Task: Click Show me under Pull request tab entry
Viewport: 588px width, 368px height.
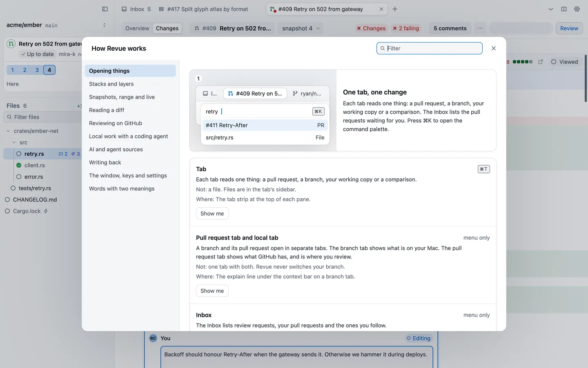Action: (212, 291)
